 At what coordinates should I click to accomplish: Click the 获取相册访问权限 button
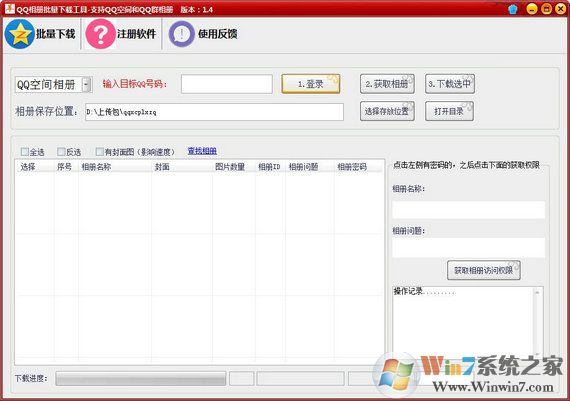point(483,270)
